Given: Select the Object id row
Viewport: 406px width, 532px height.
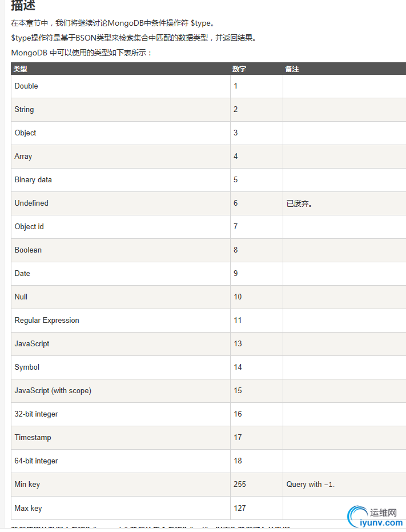Looking at the screenshot, I should (208, 227).
